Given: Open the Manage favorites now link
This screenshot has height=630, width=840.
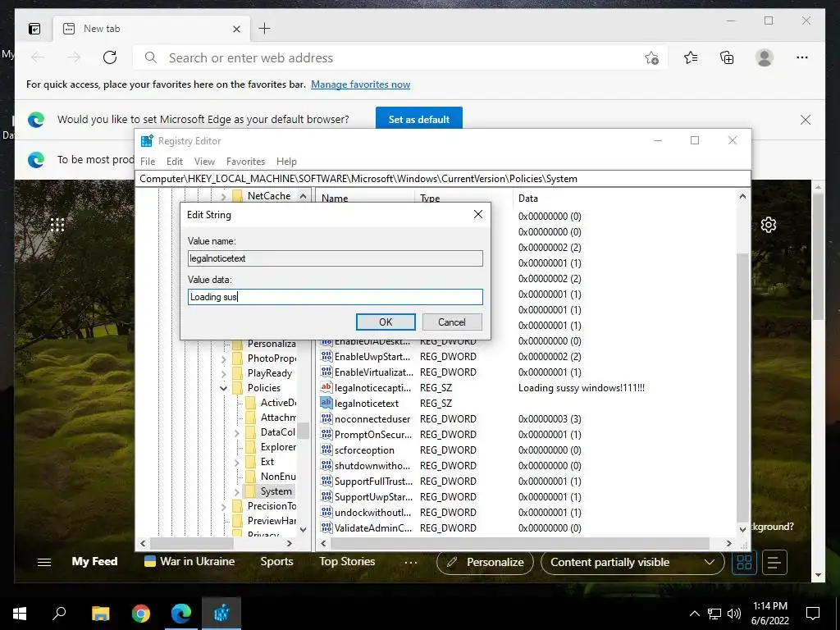Looking at the screenshot, I should [x=361, y=84].
